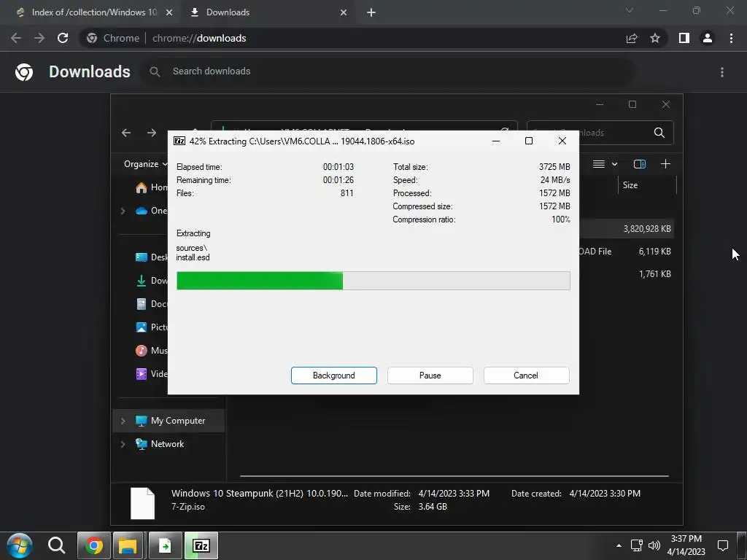Open Music in navigation pane
This screenshot has height=560, width=747.
click(151, 351)
